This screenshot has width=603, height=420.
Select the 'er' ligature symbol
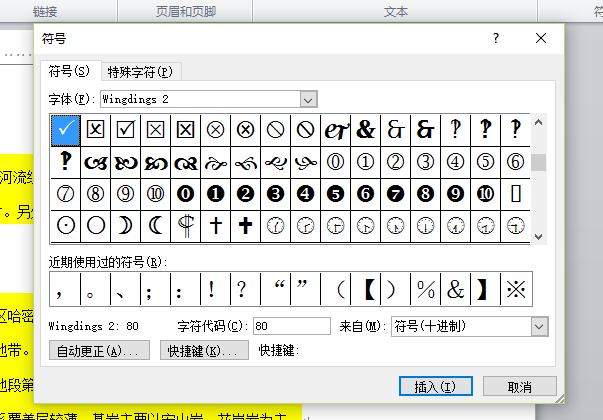click(x=335, y=130)
